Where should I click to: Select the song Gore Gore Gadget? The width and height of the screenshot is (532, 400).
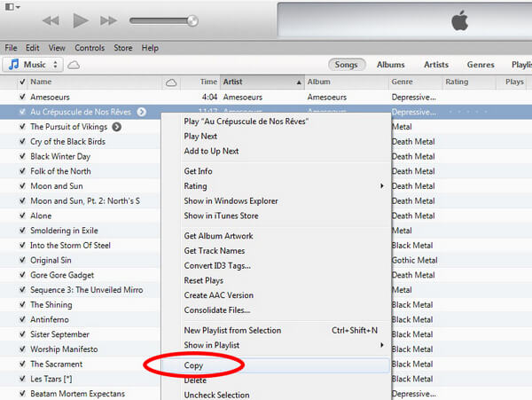pyautogui.click(x=62, y=275)
